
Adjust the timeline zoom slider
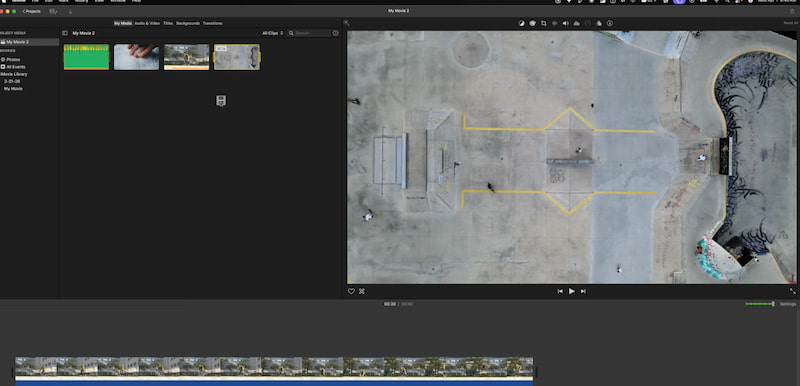760,304
